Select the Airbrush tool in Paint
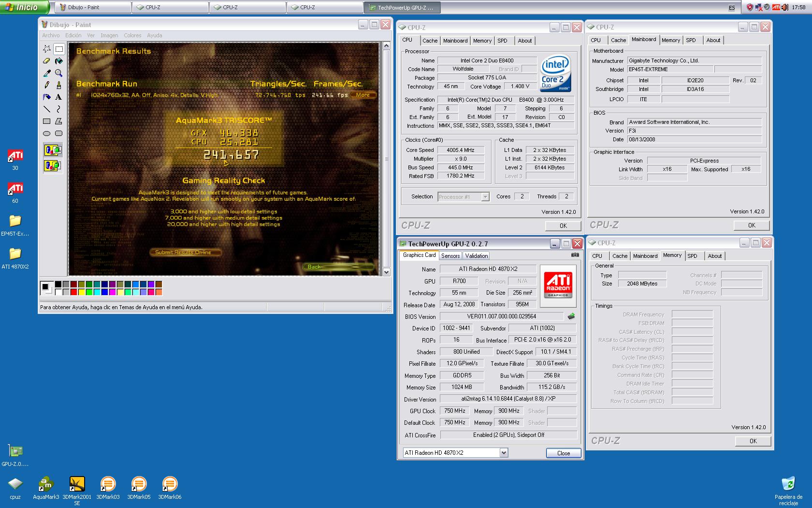This screenshot has width=812, height=508. pos(47,97)
